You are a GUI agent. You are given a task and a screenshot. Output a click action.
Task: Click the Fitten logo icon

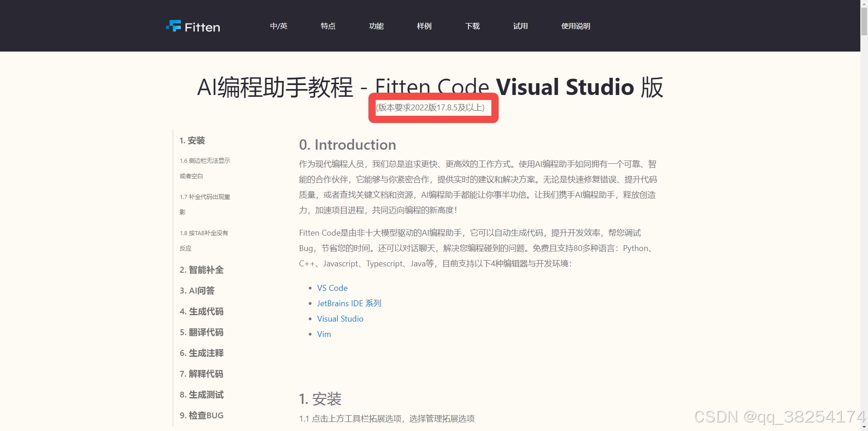(x=173, y=26)
